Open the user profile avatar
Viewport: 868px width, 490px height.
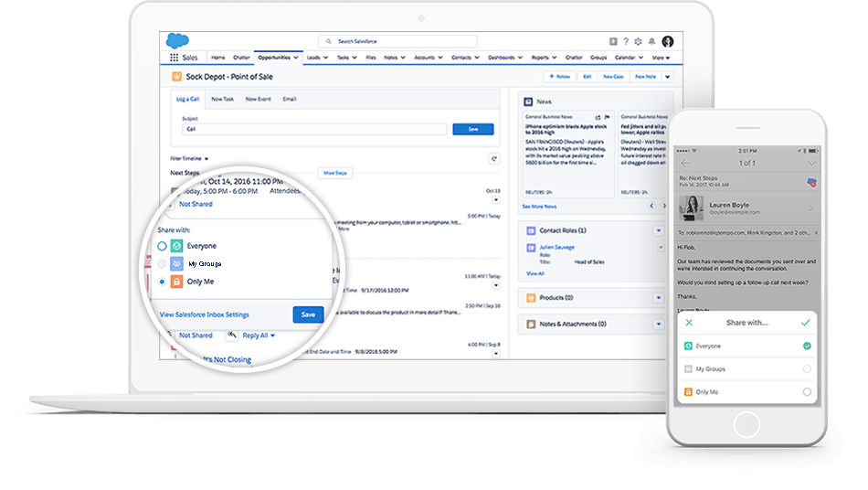tap(668, 41)
